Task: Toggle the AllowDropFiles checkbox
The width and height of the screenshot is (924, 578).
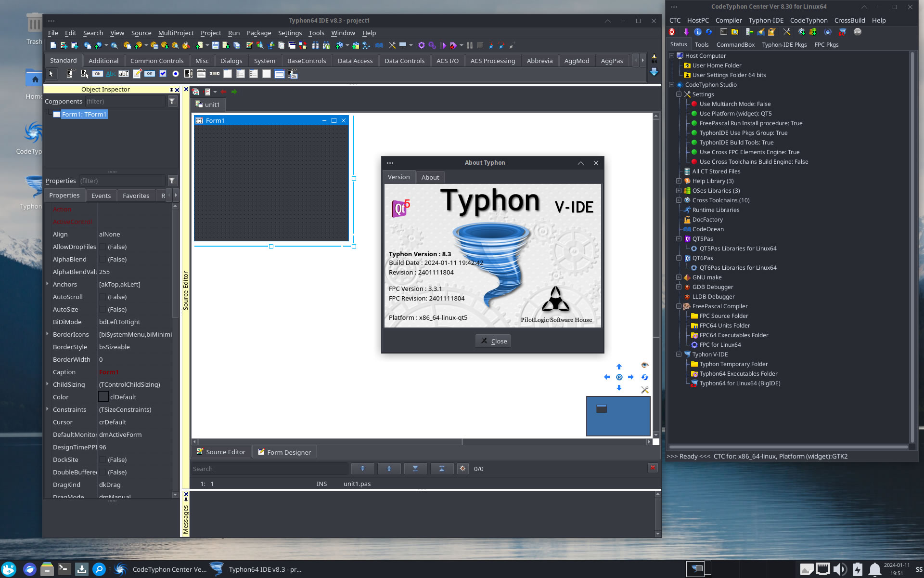Action: (103, 247)
